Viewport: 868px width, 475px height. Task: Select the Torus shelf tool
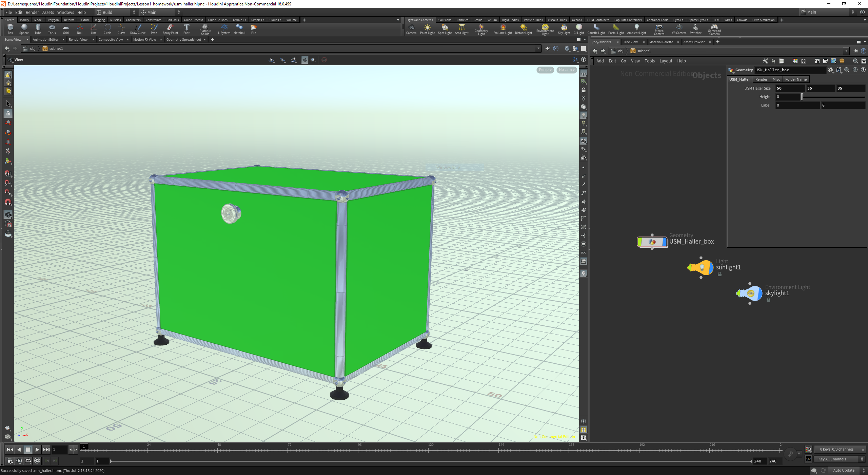click(x=52, y=29)
